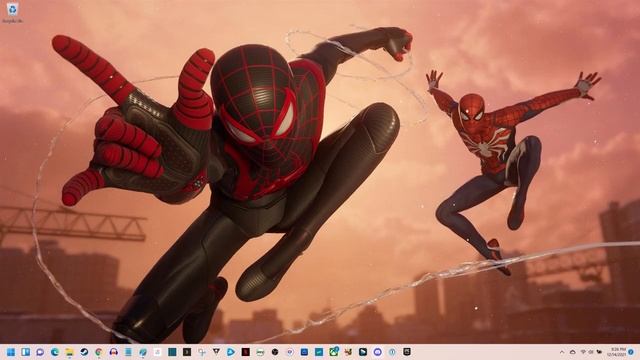640x360 pixels.
Task: Open the blue play-arrow app
Action: click(231, 352)
